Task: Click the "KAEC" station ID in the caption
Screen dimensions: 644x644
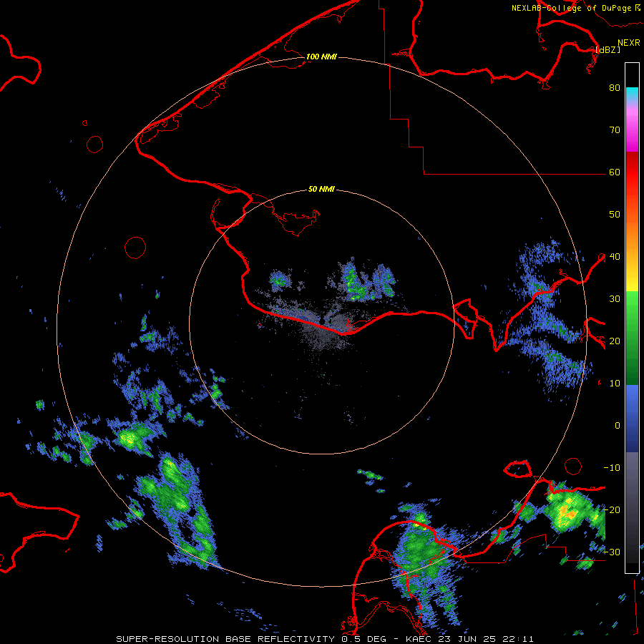Action: click(417, 639)
